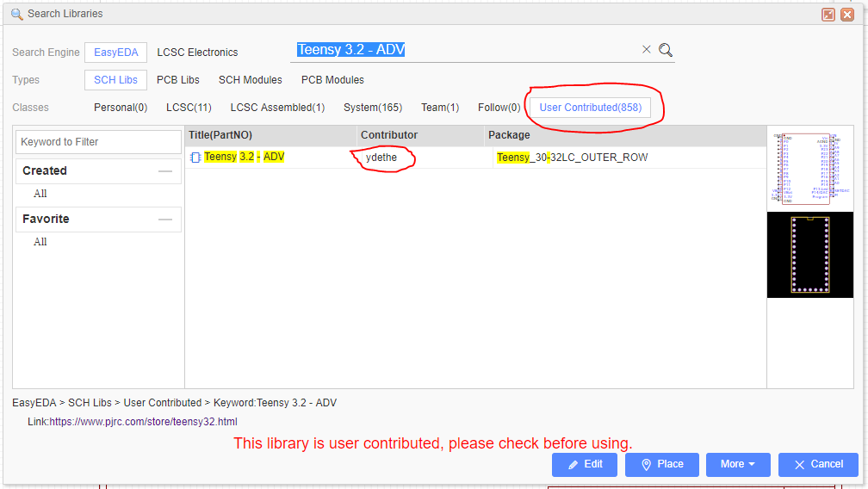Choose the Team(1) class
This screenshot has height=489, width=868.
(440, 108)
